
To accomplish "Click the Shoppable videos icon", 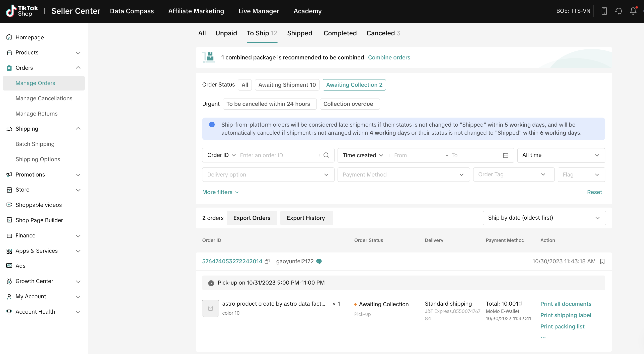I will 9,205.
